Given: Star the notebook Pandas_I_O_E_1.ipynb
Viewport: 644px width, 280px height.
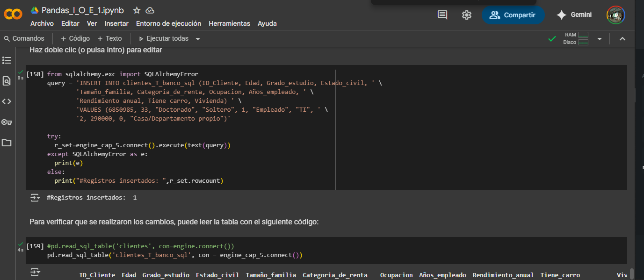Looking at the screenshot, I should pyautogui.click(x=137, y=10).
